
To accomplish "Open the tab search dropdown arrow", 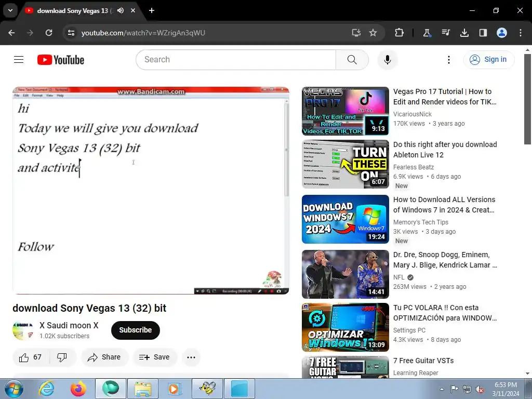I will [x=10, y=10].
